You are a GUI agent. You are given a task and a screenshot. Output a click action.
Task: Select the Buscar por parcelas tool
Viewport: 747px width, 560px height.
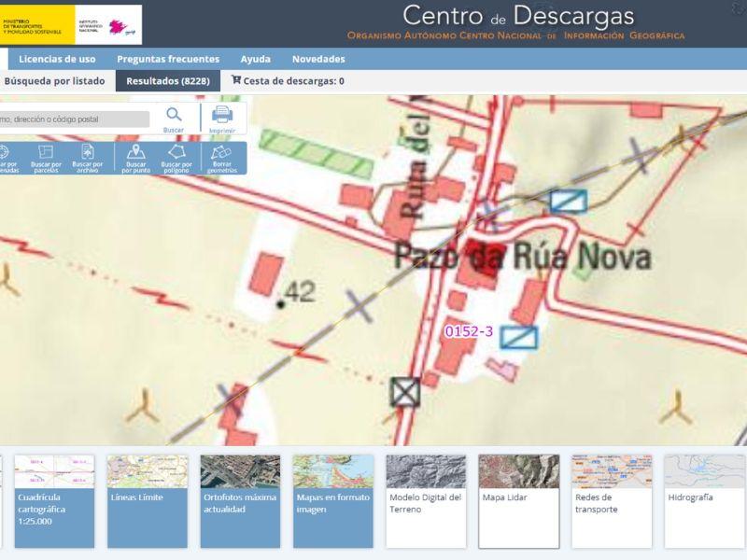pos(46,158)
